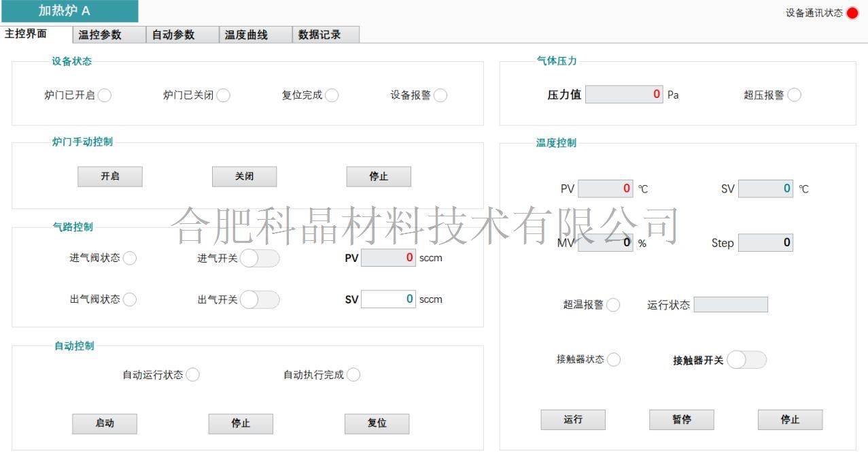The image size is (868, 462).
Task: Click the red 设备通讯状态 indicator light
Action: (x=852, y=13)
